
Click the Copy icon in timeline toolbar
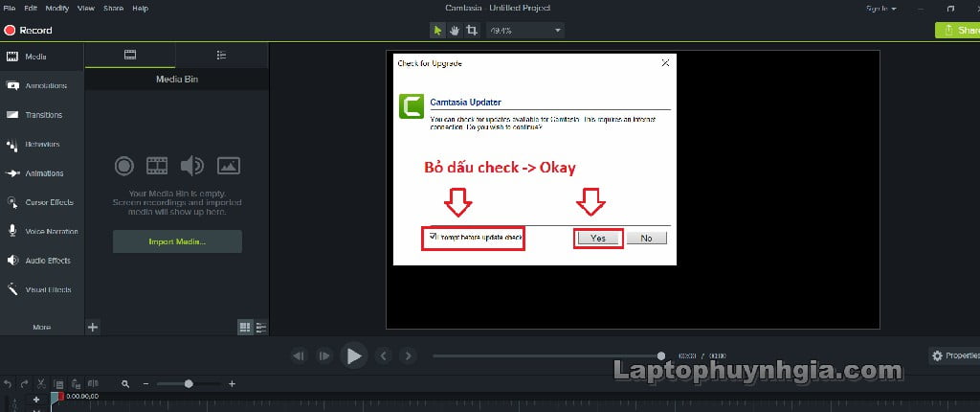[58, 383]
